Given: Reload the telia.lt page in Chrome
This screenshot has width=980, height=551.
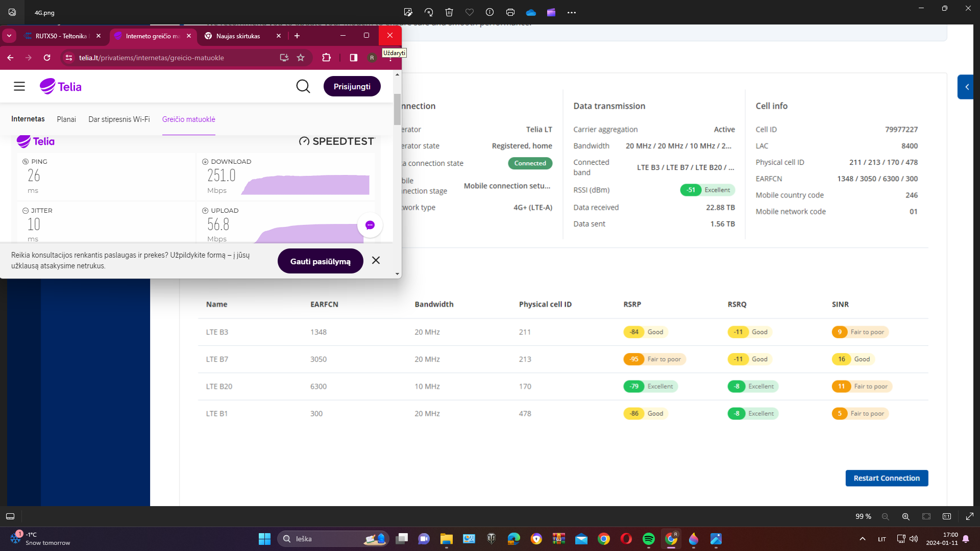Looking at the screenshot, I should [x=47, y=58].
